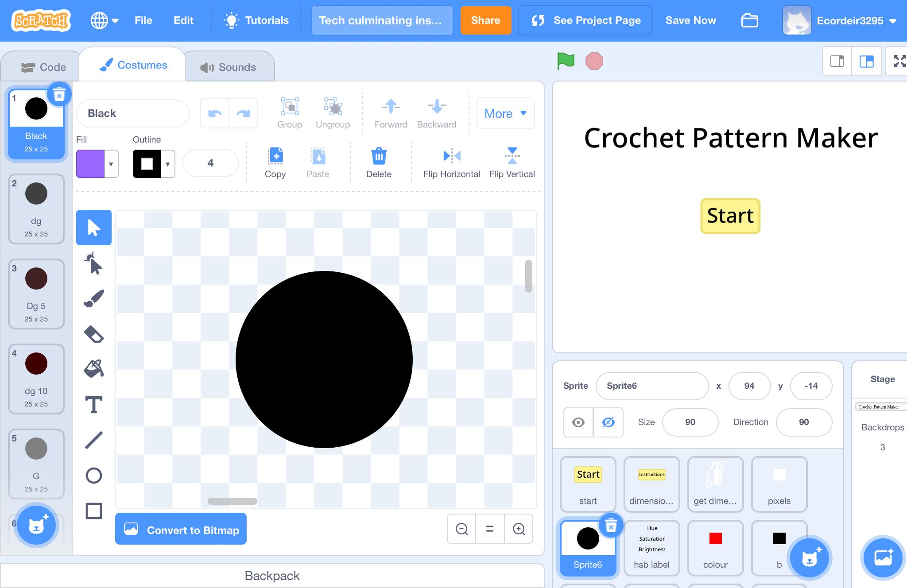Click Convert to Bitmap button

point(181,530)
